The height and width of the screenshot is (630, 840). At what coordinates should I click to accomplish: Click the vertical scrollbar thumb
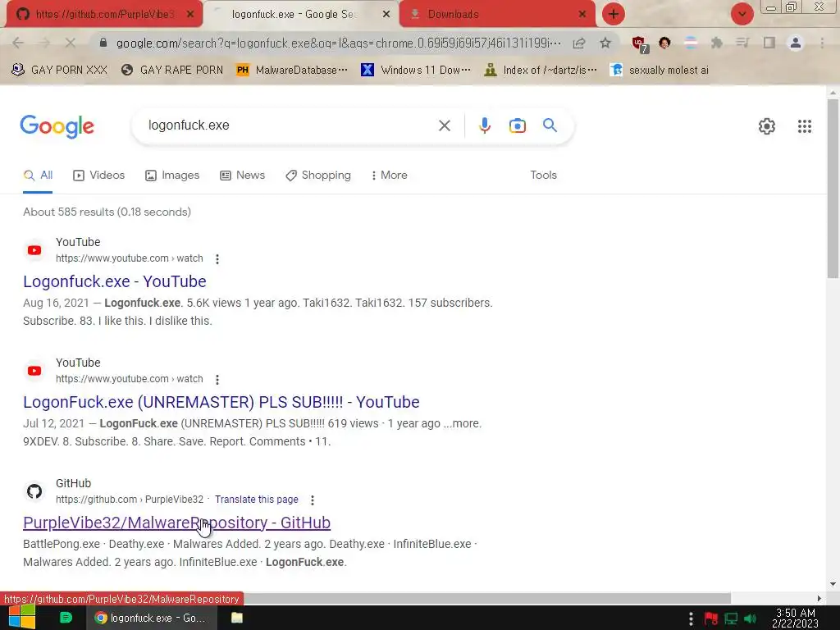tap(833, 188)
